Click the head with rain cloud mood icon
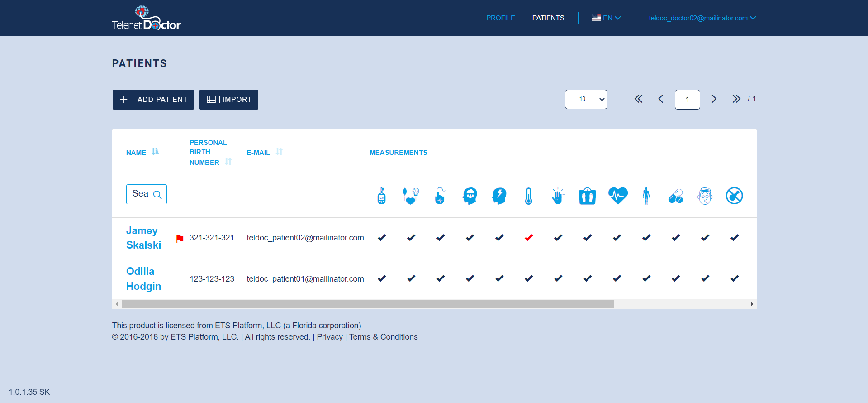Image resolution: width=868 pixels, height=403 pixels. pos(470,196)
